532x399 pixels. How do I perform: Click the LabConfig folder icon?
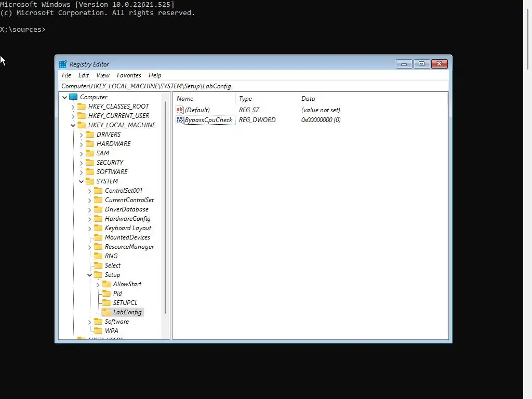[x=107, y=312]
